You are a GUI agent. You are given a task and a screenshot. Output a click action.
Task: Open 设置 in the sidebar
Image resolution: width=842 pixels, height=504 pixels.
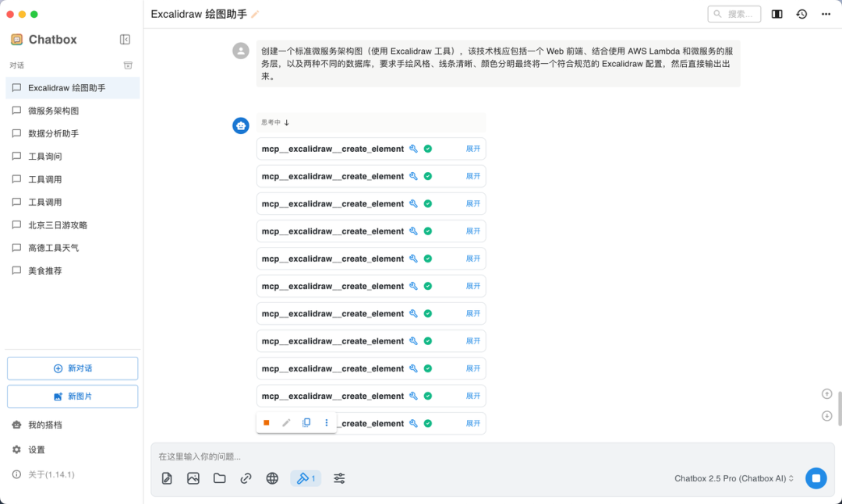tap(35, 449)
